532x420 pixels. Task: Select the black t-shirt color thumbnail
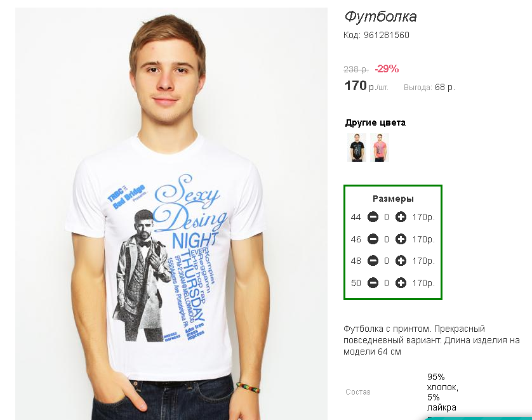pos(357,147)
